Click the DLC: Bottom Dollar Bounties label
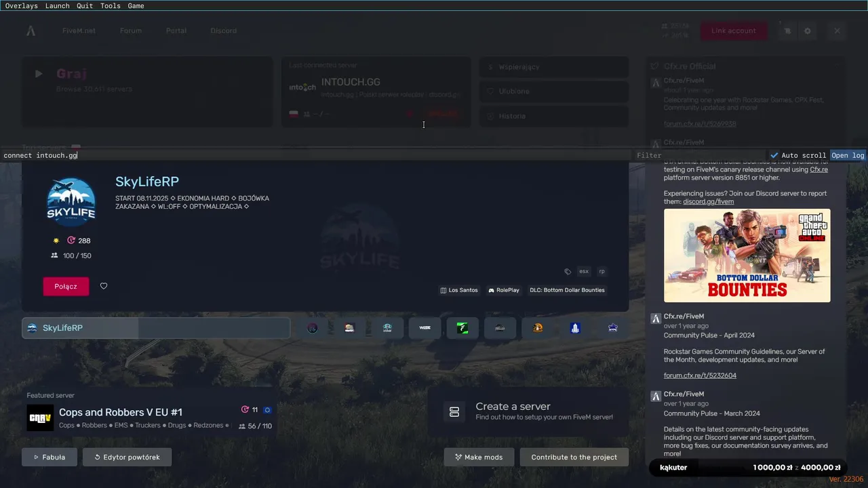The width and height of the screenshot is (868, 488). point(567,290)
